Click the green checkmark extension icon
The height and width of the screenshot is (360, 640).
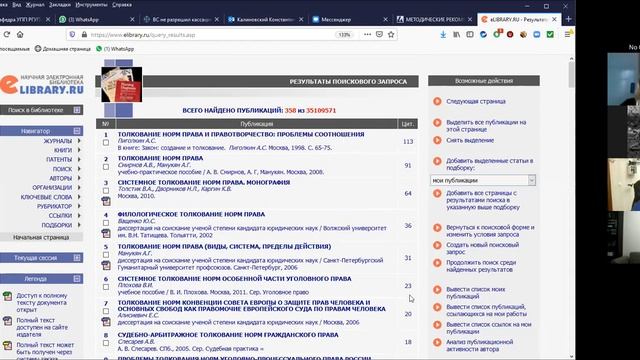coord(550,35)
